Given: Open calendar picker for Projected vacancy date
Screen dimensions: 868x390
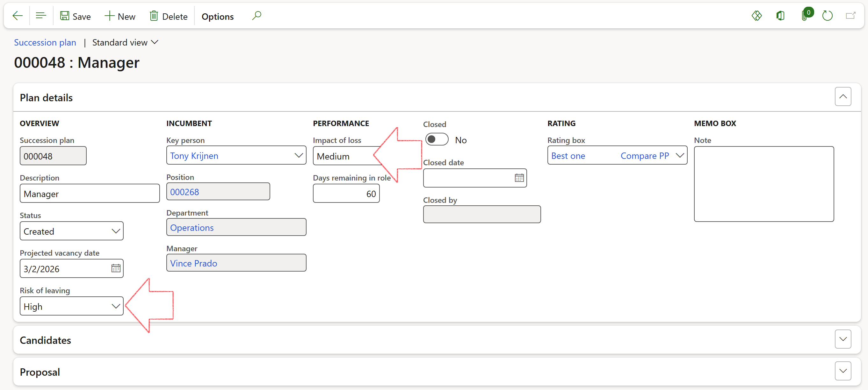Looking at the screenshot, I should [116, 268].
